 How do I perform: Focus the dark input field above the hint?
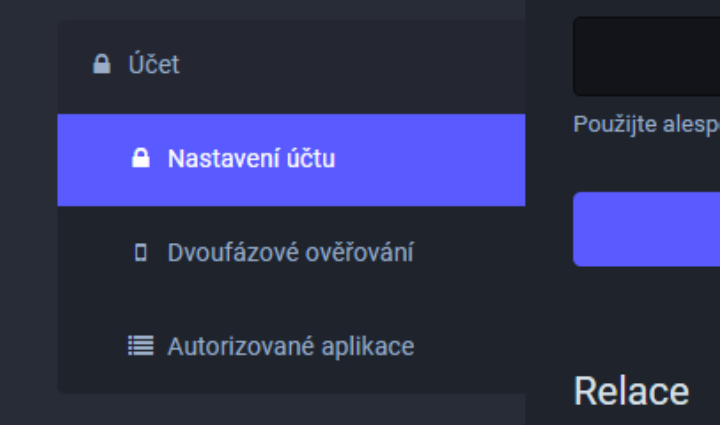[x=646, y=56]
